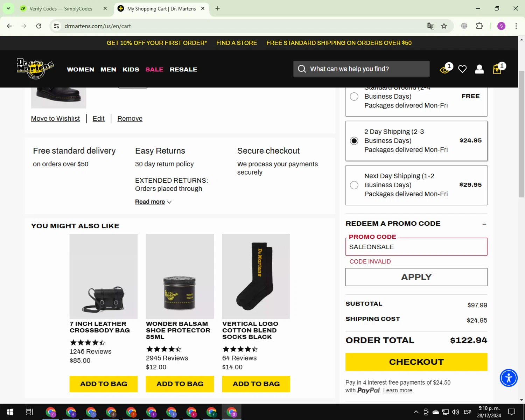Add 7 Inch Leather Crossbody Bag to bag
Screen dimensions: 525x420
pyautogui.click(x=104, y=384)
